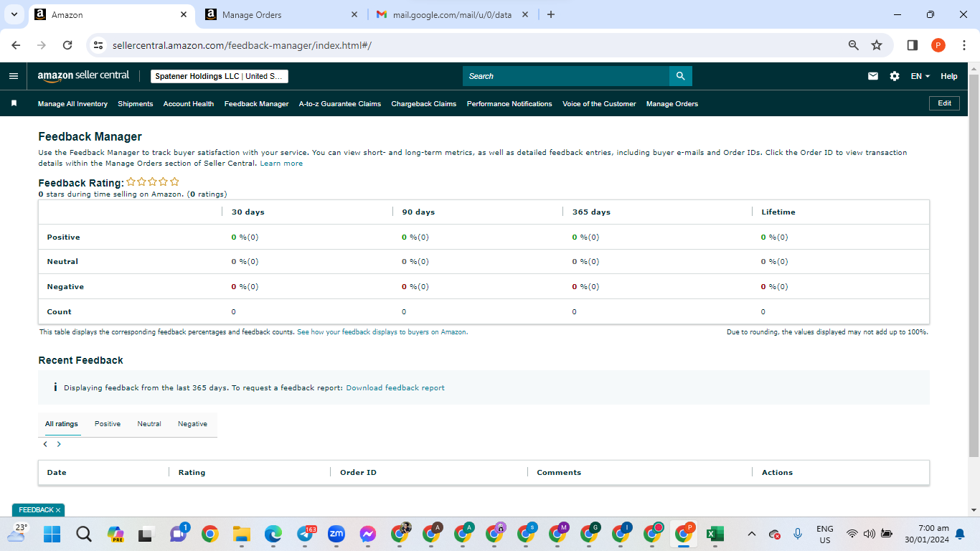Click the search magnifier button
The width and height of the screenshot is (980, 551).
(681, 76)
